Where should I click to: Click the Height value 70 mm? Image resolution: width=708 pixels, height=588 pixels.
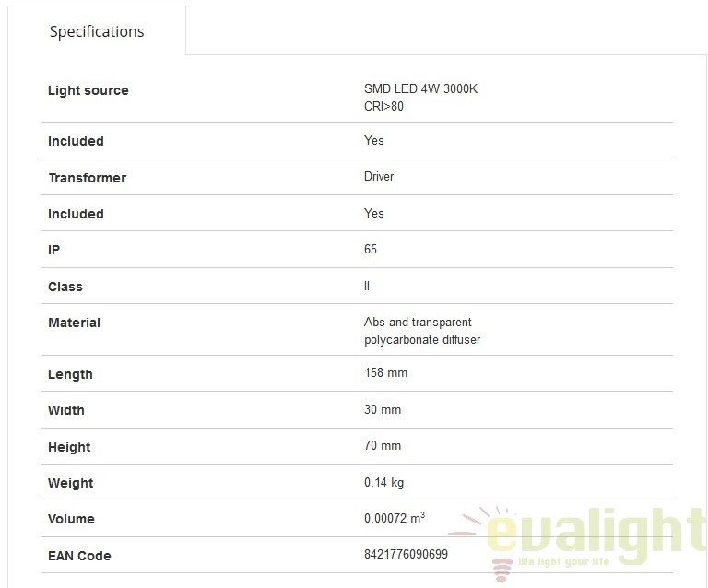(383, 446)
